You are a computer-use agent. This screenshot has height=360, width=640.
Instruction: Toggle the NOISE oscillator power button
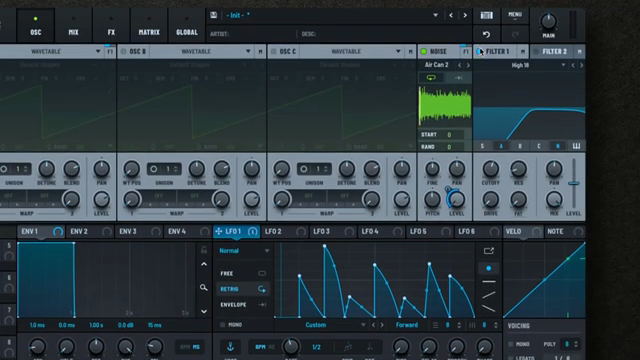pos(424,51)
